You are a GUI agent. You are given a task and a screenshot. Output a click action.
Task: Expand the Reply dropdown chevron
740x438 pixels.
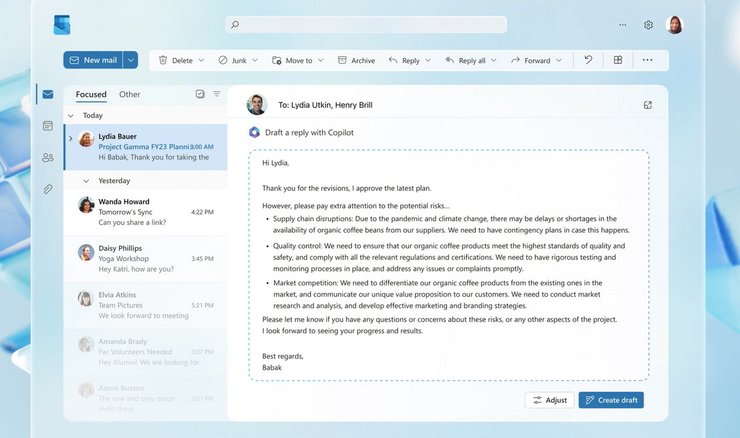tap(428, 60)
